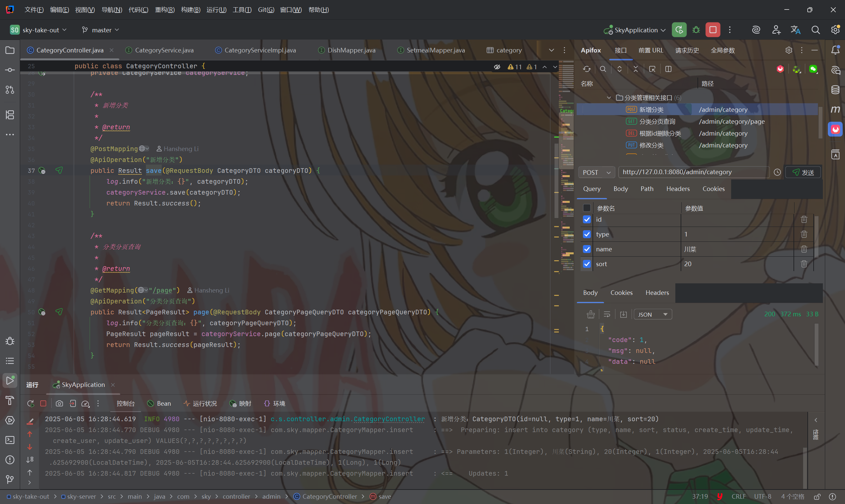The width and height of the screenshot is (845, 504).
Task: Switch to the CategoryServiceImpl.java tab
Action: point(260,50)
